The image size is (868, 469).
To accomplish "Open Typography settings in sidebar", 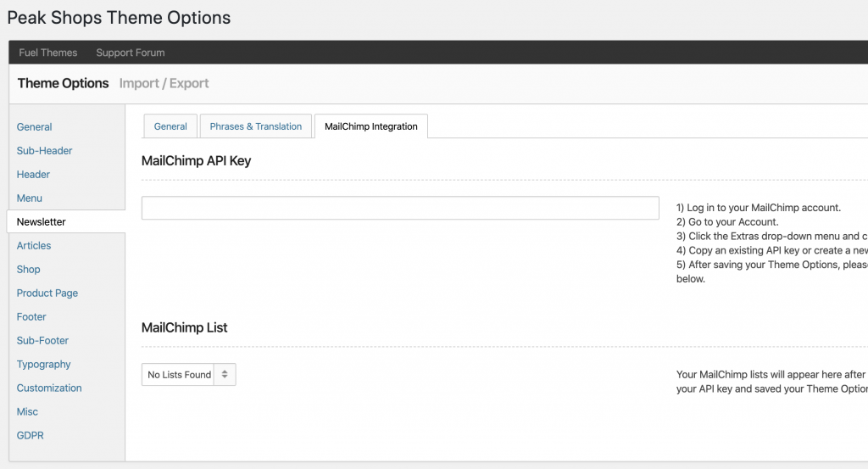I will (44, 365).
